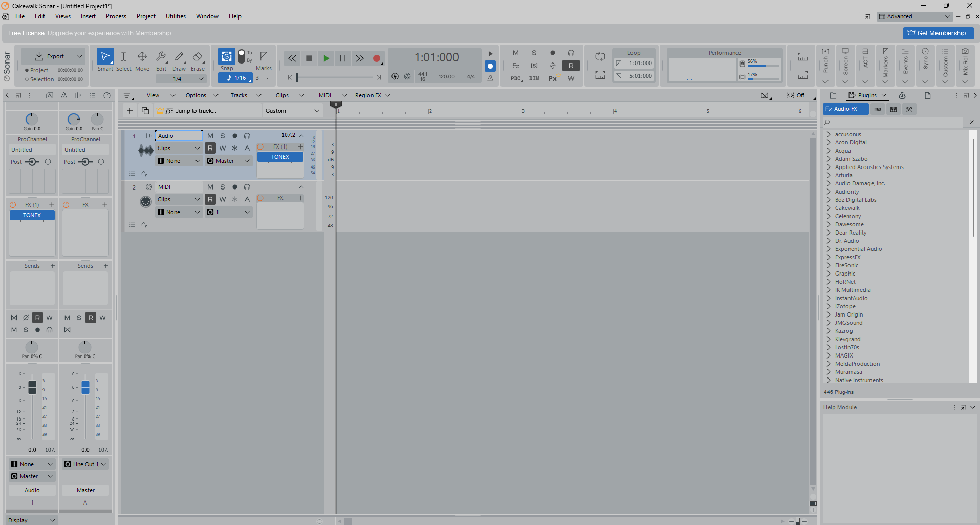Expand the Native Instruments folder
The width and height of the screenshot is (980, 525).
(x=829, y=380)
